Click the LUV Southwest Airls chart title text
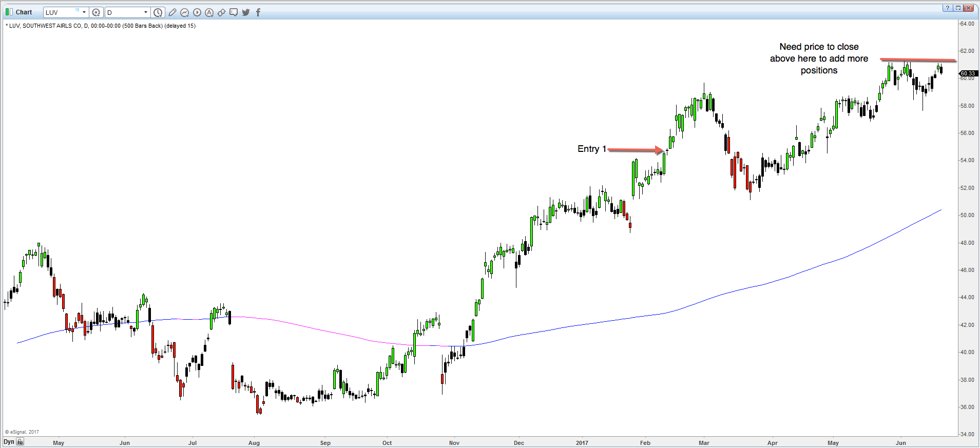The image size is (980, 448). pos(101,26)
